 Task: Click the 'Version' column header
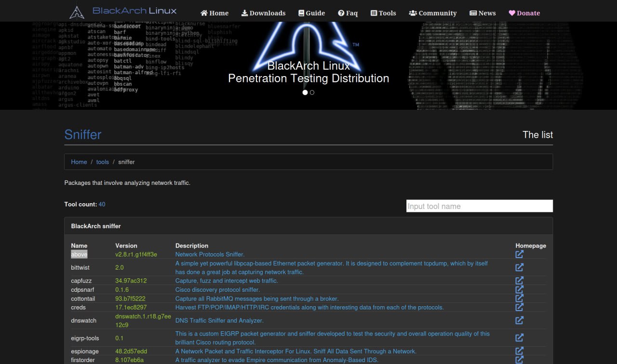coord(126,246)
